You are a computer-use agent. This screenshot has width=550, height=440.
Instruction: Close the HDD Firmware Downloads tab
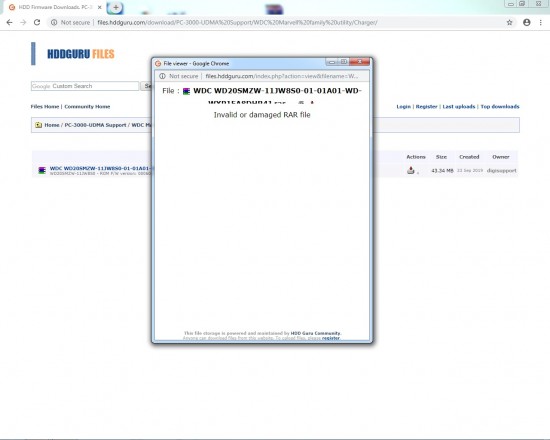pyautogui.click(x=100, y=7)
